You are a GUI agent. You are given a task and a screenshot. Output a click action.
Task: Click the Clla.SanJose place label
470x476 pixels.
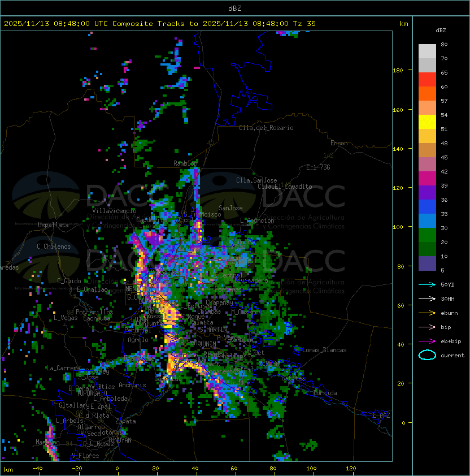pos(256,180)
